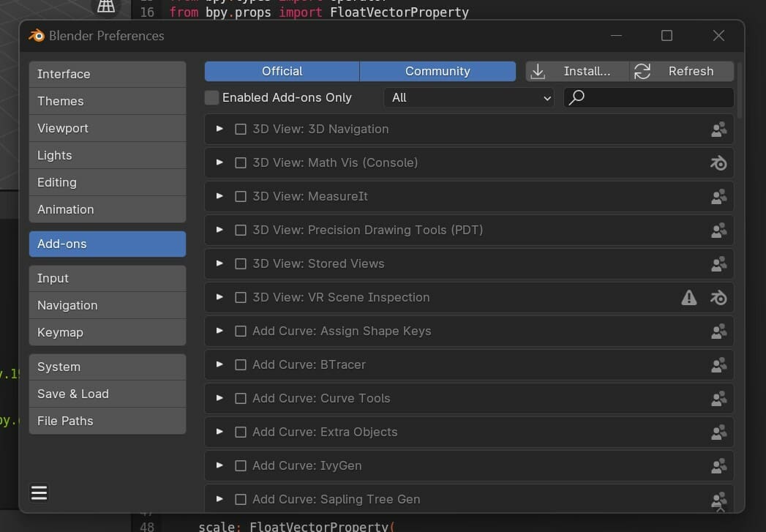Open the All category dropdown
766x532 pixels.
click(x=469, y=98)
